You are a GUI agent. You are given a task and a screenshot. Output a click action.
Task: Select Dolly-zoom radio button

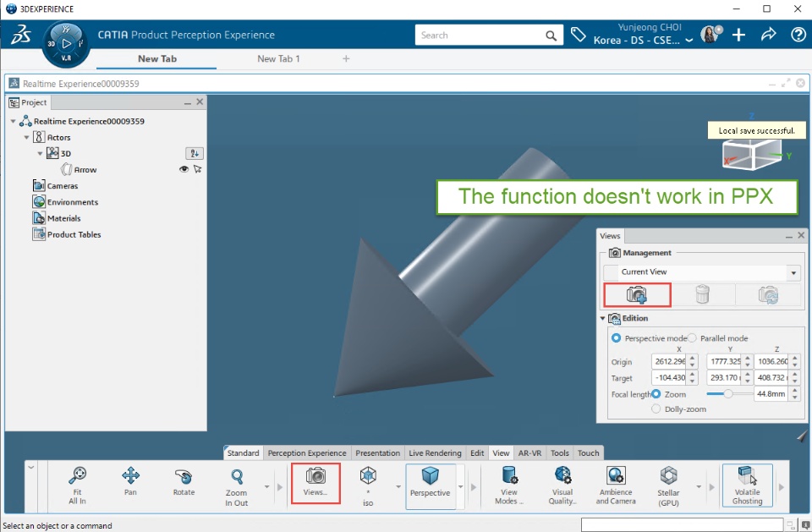click(656, 409)
